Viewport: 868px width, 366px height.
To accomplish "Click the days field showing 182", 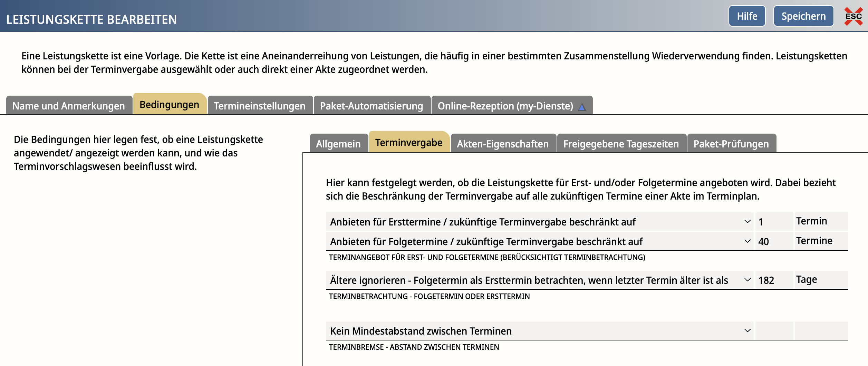I will 774,280.
